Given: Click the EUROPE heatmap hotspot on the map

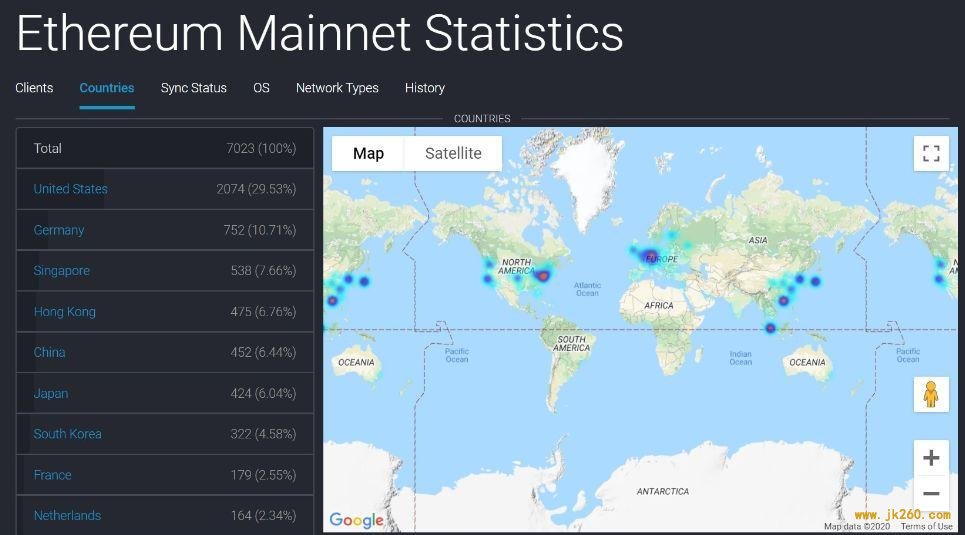Looking at the screenshot, I should [x=649, y=255].
